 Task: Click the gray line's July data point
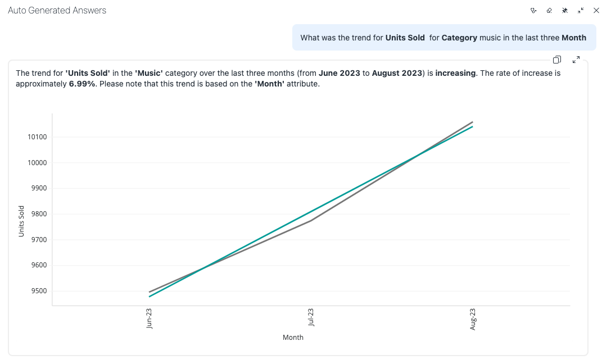click(311, 220)
